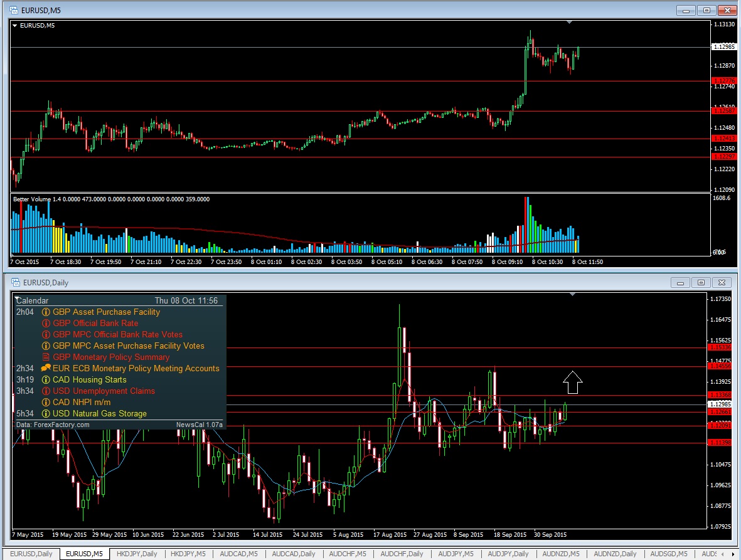Minimize the EURUSD,M5 chart window
The width and height of the screenshot is (741, 560).
pos(685,11)
